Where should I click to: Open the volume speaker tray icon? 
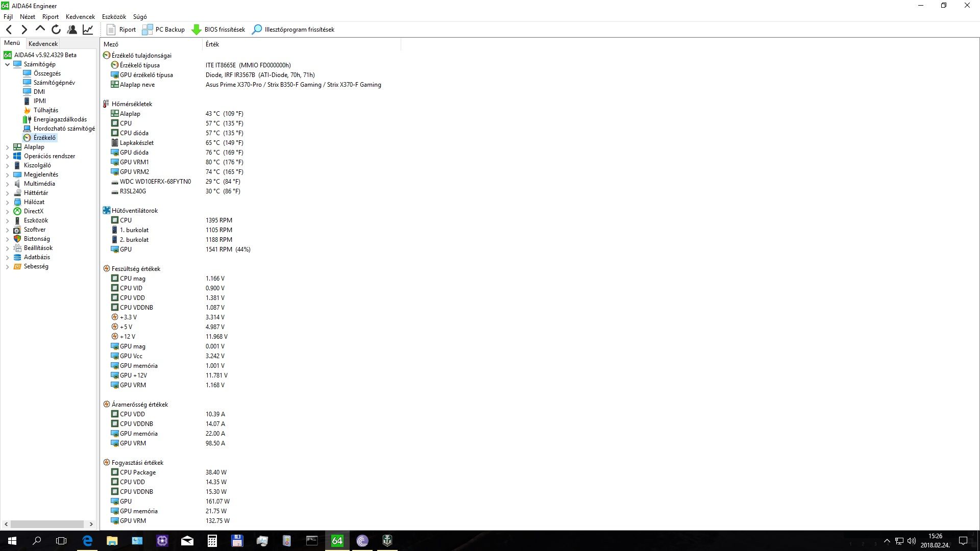[x=911, y=541]
